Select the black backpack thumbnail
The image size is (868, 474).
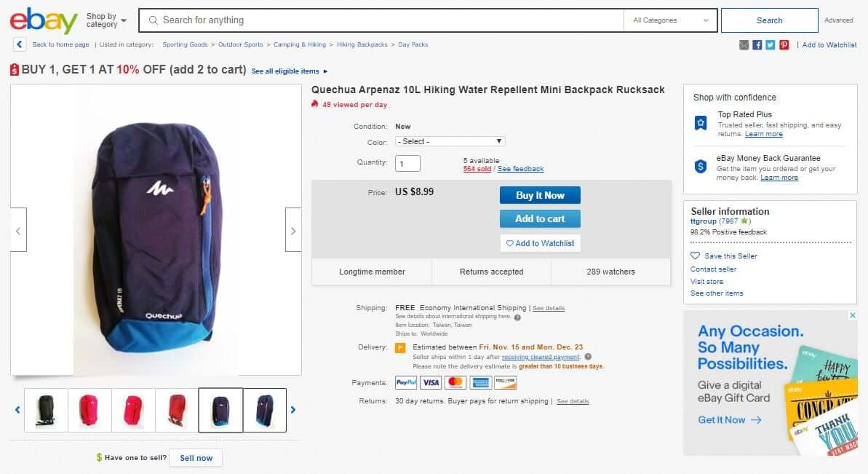(46, 410)
